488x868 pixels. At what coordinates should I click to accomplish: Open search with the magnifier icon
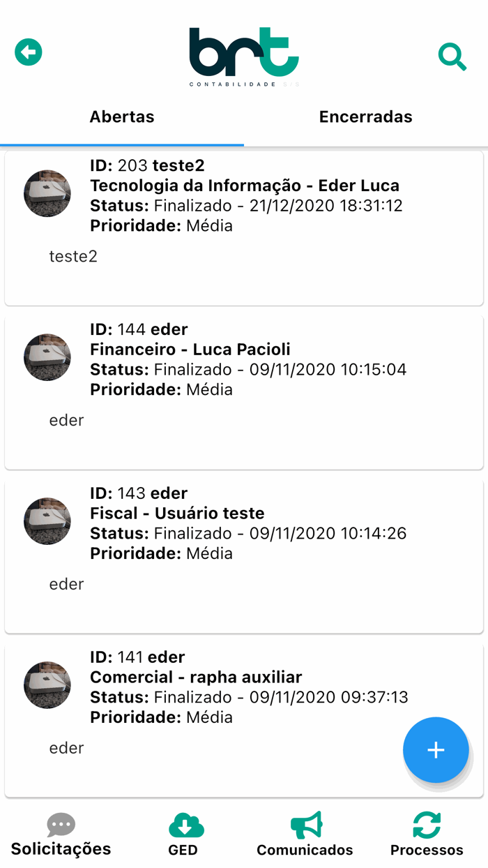tap(452, 57)
